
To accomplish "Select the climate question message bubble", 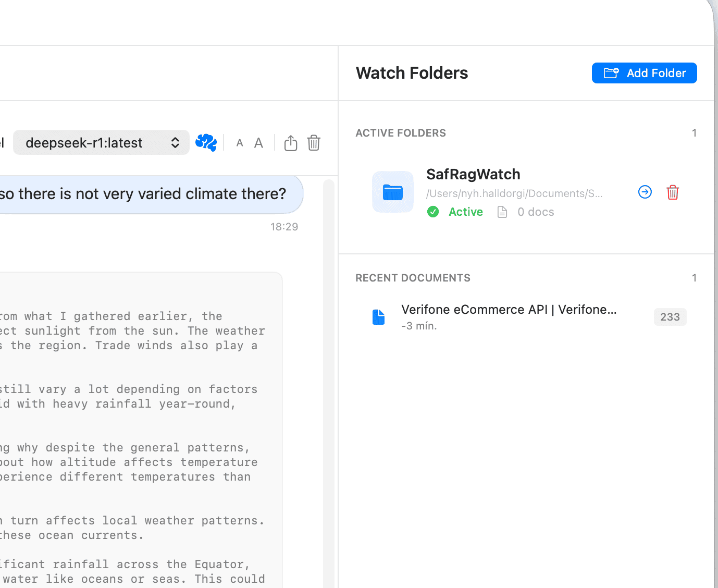I will click(x=143, y=193).
